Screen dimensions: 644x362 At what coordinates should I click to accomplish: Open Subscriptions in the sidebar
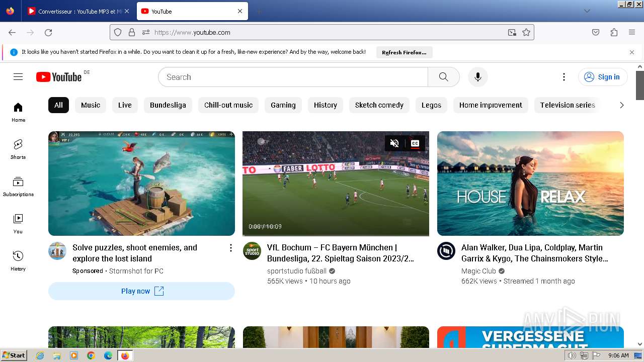point(18,187)
